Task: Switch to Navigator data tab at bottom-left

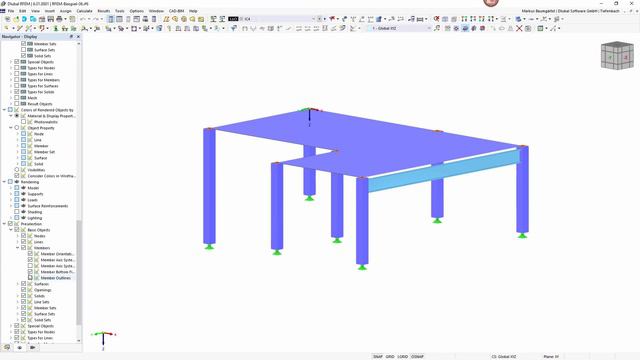Action: [7, 347]
